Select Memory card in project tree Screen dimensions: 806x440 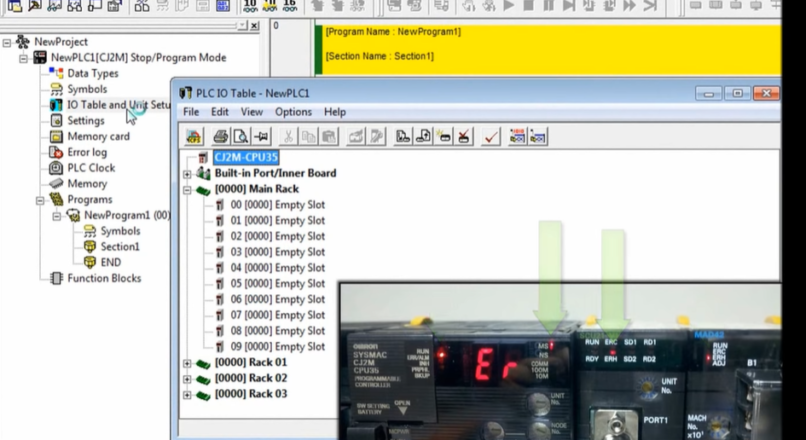(x=98, y=137)
